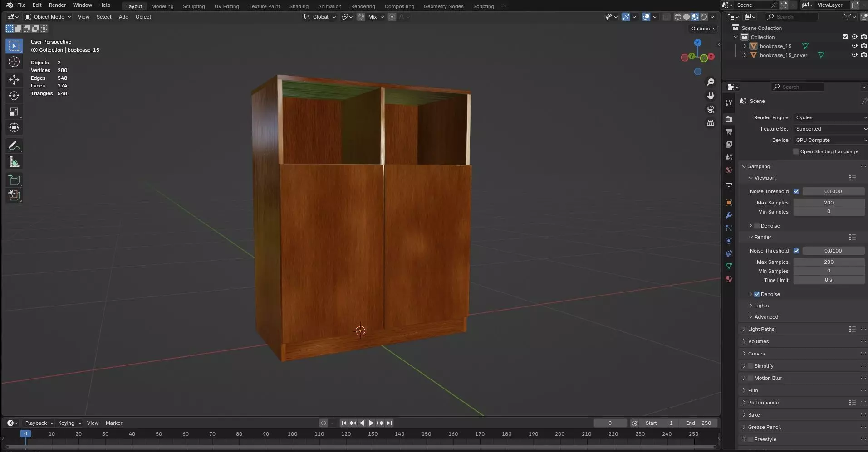Open the View Layer properties tab icon
This screenshot has width=868, height=452.
click(729, 144)
